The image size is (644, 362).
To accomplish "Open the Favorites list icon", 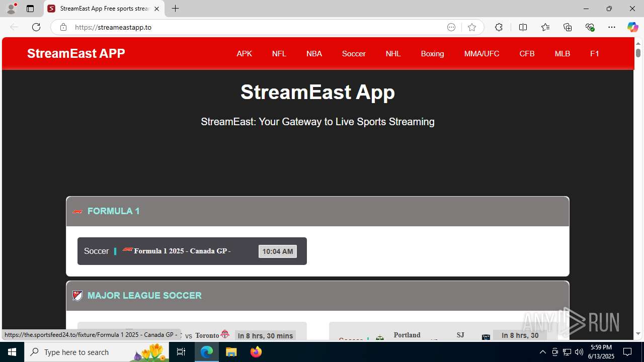I will pos(545,27).
